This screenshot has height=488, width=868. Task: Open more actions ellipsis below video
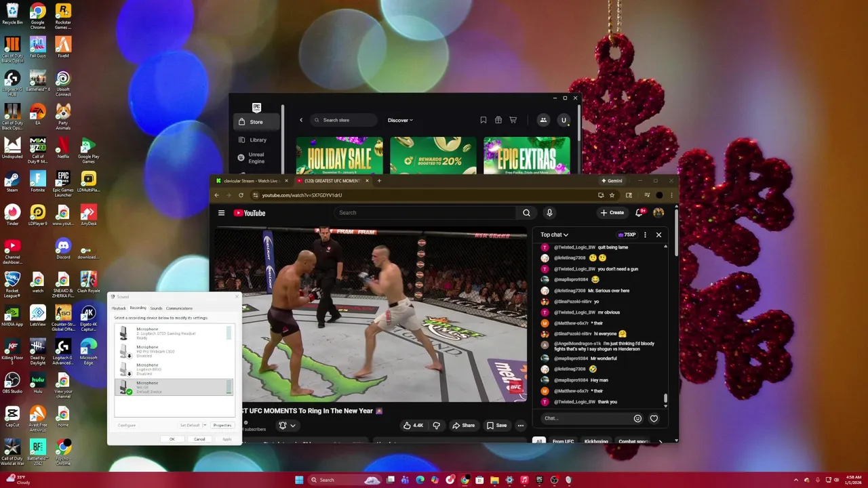pos(520,426)
